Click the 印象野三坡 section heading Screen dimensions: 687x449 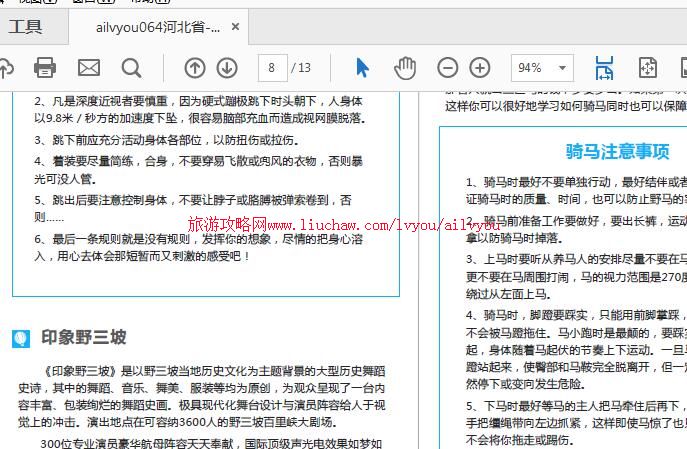click(84, 337)
